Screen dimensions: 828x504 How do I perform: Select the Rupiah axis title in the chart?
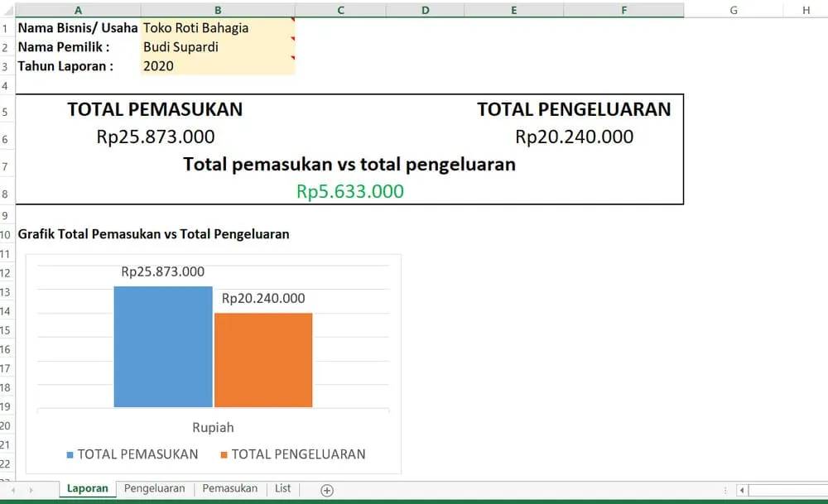pyautogui.click(x=212, y=428)
